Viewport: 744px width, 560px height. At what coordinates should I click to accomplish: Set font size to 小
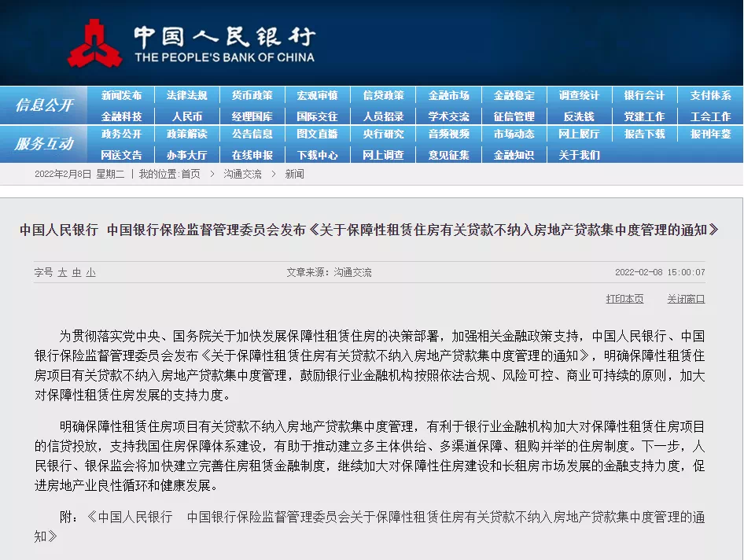pyautogui.click(x=90, y=272)
